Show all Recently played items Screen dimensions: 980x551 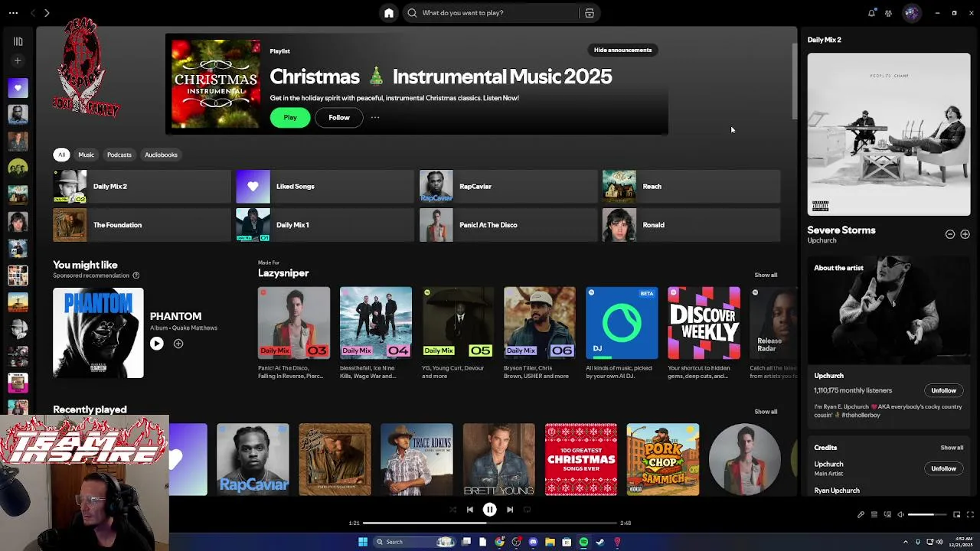pyautogui.click(x=766, y=412)
